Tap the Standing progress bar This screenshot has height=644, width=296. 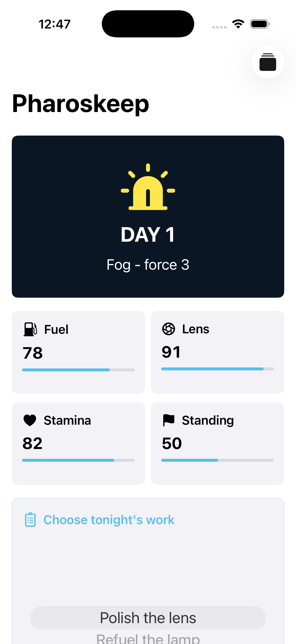pos(217,460)
